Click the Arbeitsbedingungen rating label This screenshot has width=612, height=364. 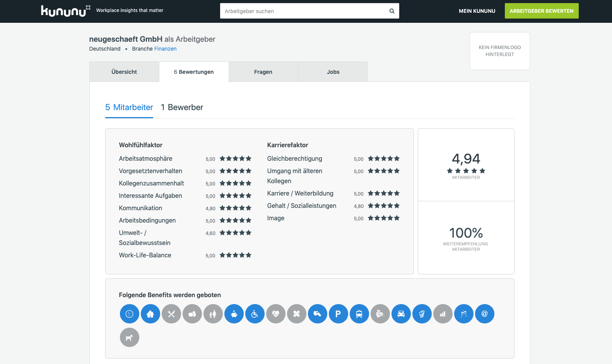147,220
